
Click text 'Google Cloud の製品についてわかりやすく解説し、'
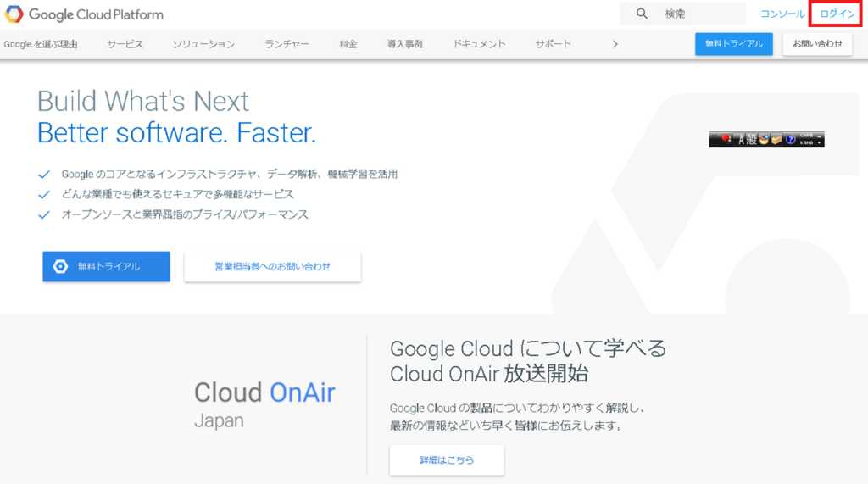[518, 408]
